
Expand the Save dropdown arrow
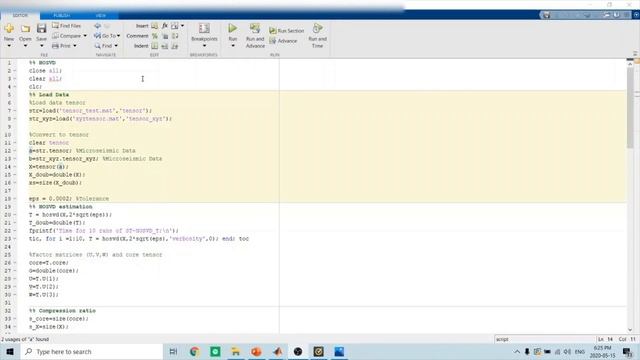[41, 46]
